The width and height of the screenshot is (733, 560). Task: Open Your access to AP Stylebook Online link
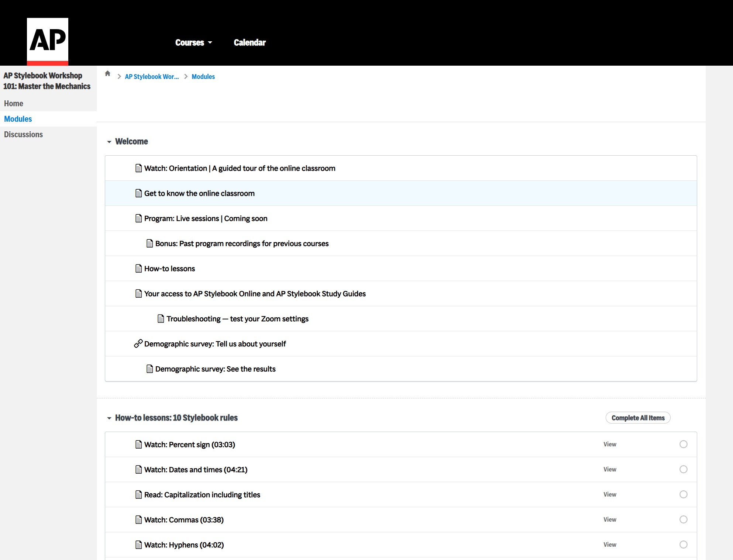coord(255,294)
